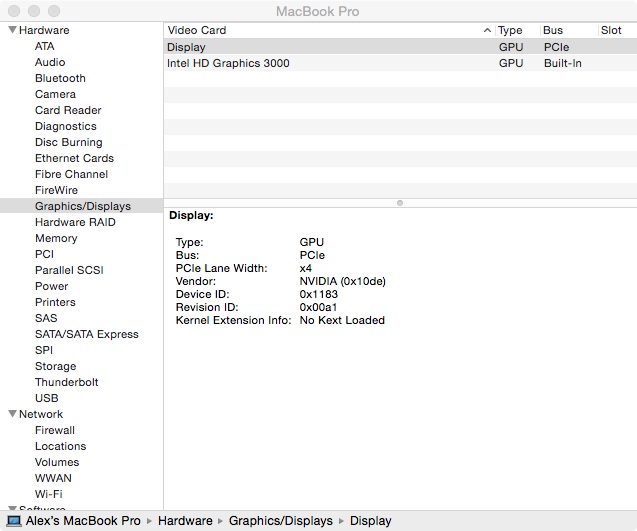Open SATA/SATA Express information
The width and height of the screenshot is (637, 531).
87,334
